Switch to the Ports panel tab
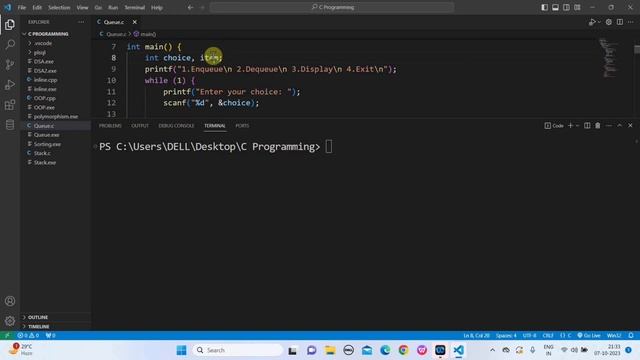 [x=242, y=126]
